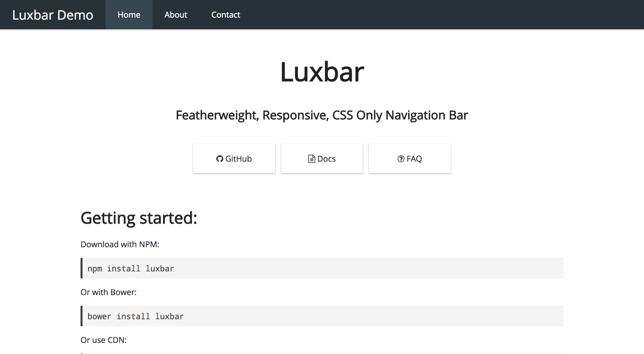Image resolution: width=644 pixels, height=354 pixels.
Task: Click the Download with NPM label
Action: 120,244
